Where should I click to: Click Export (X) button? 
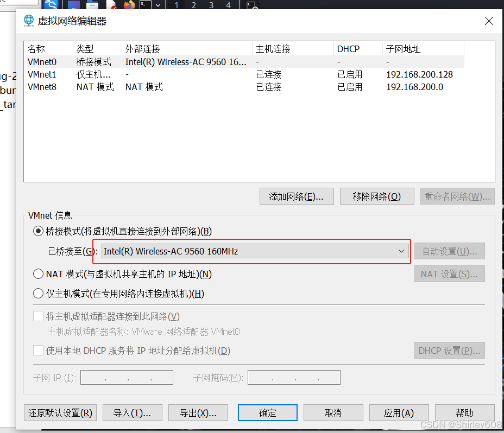coord(198,413)
